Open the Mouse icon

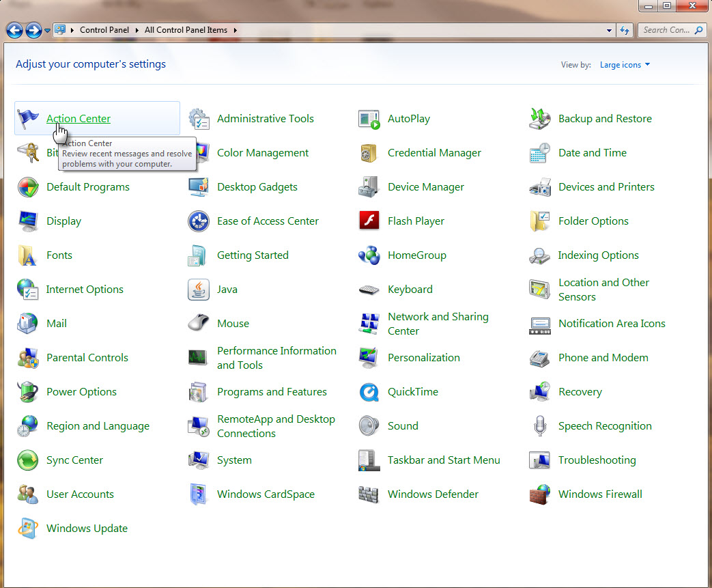pos(199,323)
